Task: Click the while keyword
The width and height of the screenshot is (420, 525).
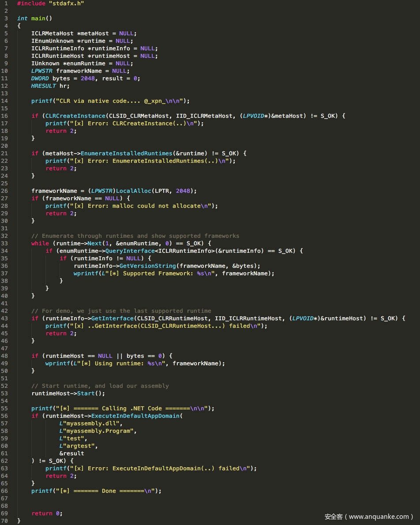Action: (40, 243)
